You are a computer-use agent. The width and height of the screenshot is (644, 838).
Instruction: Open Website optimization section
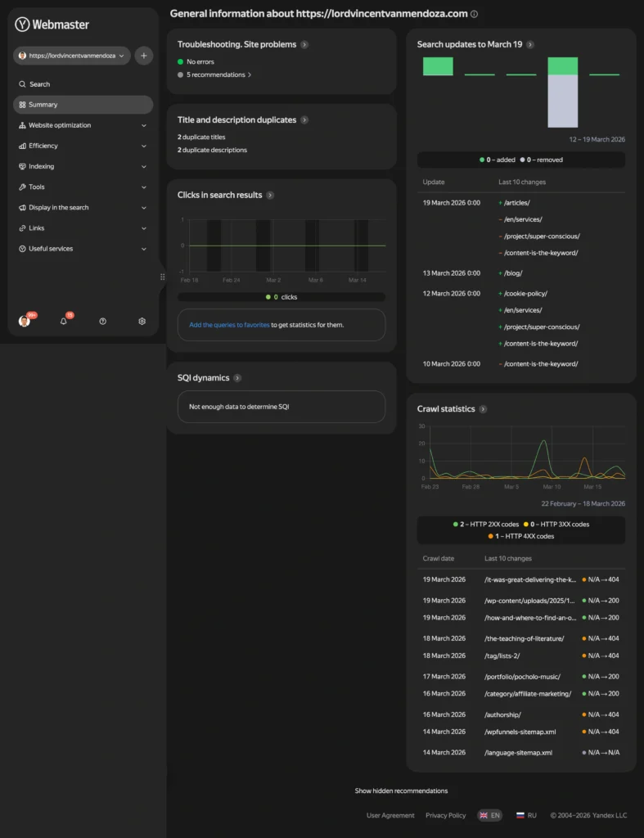pos(59,125)
